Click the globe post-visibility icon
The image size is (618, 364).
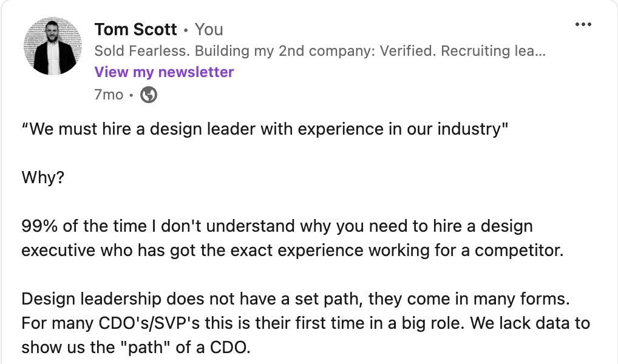[x=149, y=95]
